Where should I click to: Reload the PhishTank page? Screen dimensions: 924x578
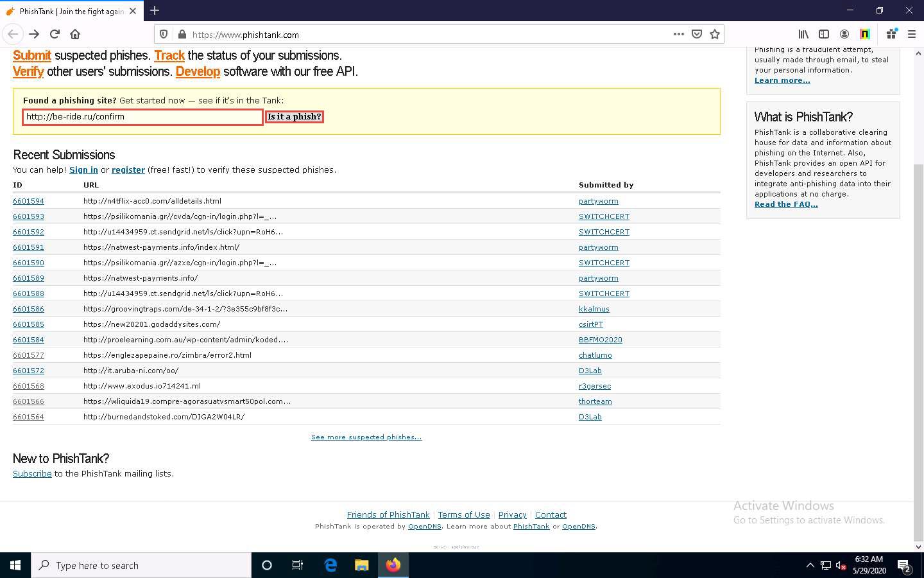(x=55, y=34)
